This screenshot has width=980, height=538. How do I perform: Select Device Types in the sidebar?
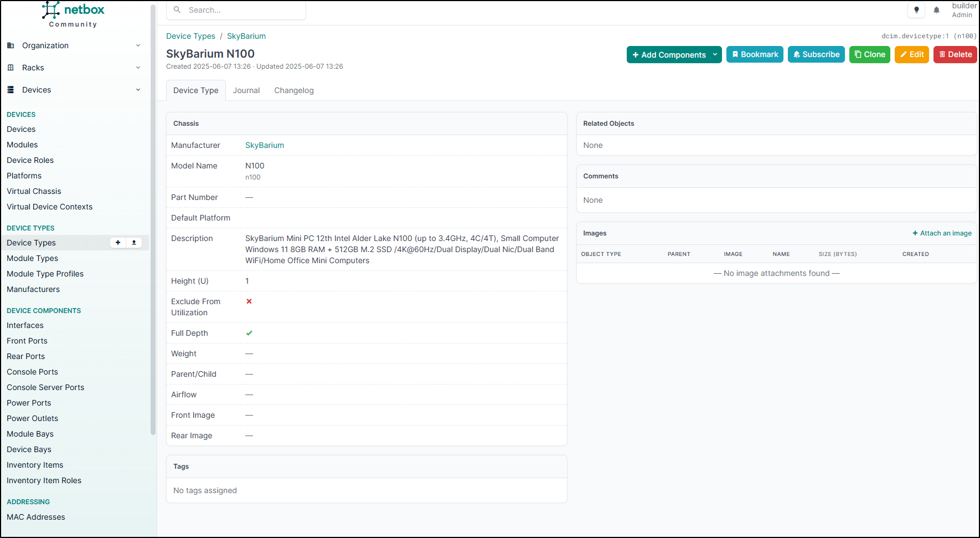click(31, 243)
